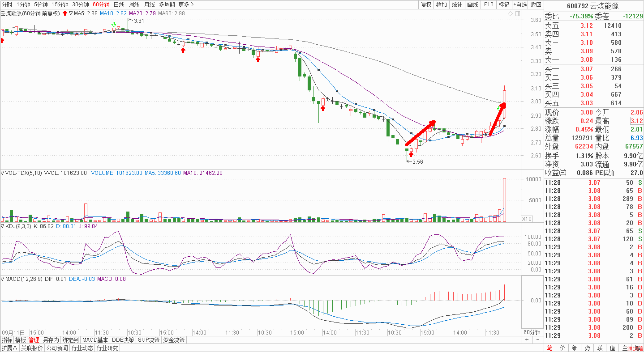The height and width of the screenshot is (352, 644).
Task: Click the 买一 price 3.07
Action: tap(587, 69)
